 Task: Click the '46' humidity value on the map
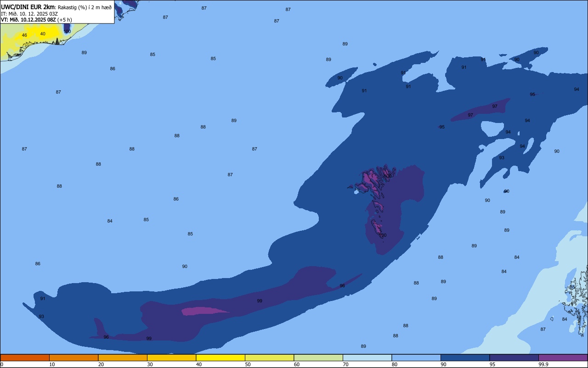tap(24, 35)
